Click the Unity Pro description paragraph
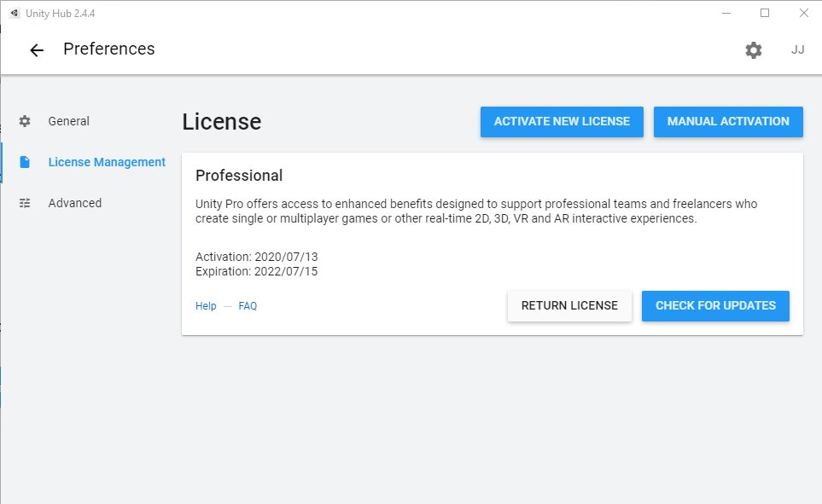The height and width of the screenshot is (504, 822). 476,211
